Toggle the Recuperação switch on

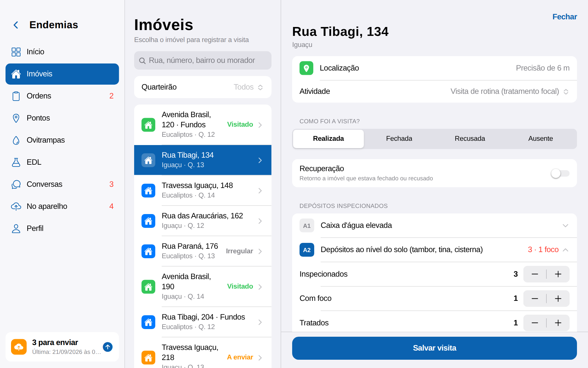pos(560,174)
